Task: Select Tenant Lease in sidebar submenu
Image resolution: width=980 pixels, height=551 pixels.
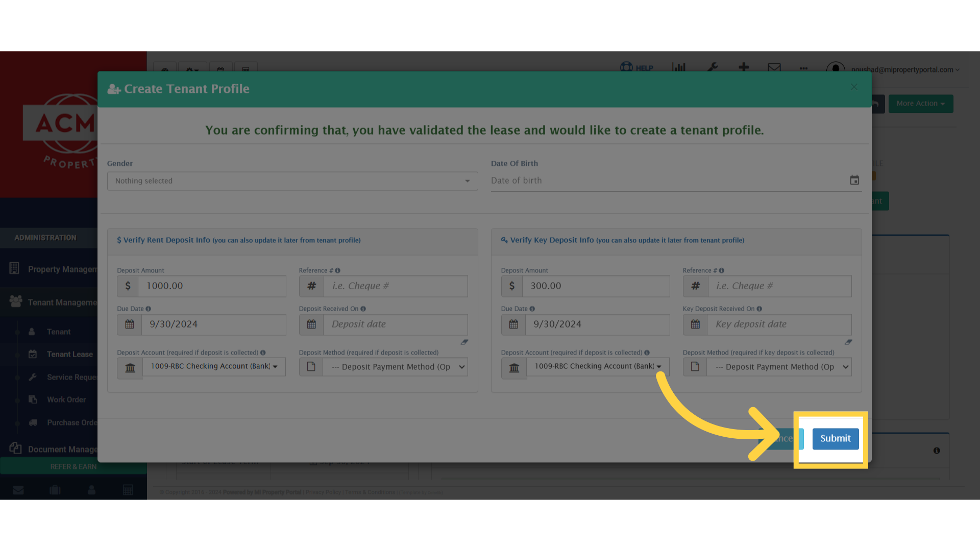Action: pos(70,355)
